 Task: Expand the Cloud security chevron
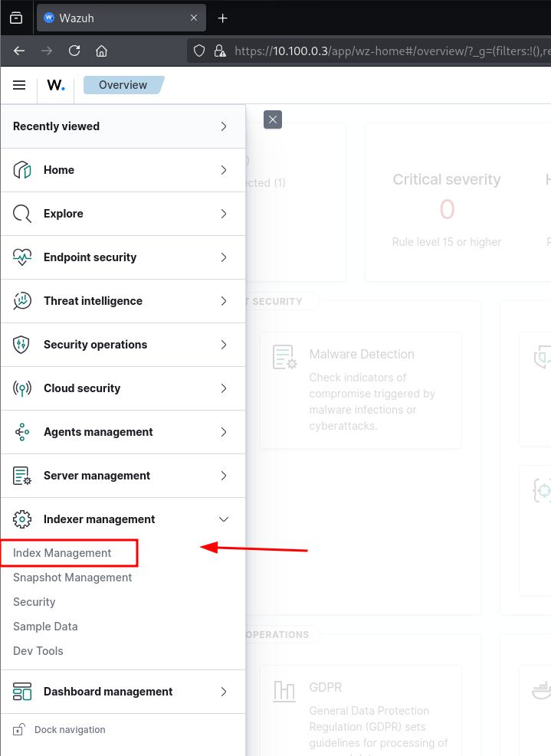(224, 388)
